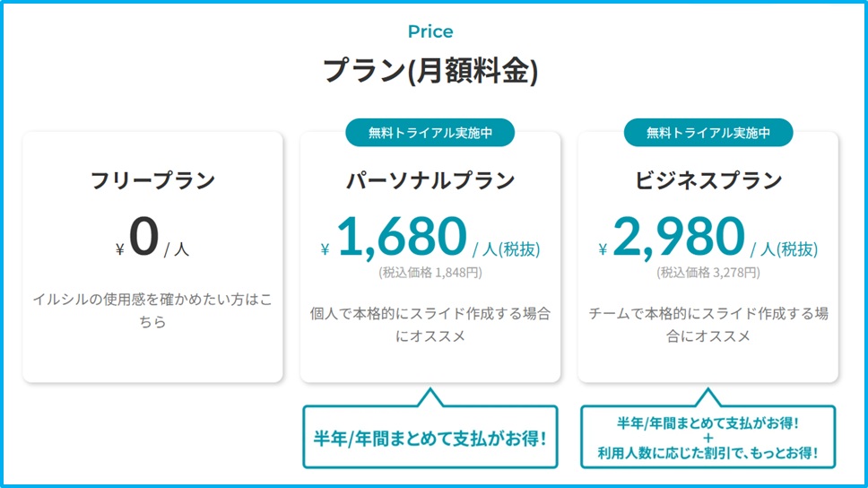Click the yen symbol beside 2,980
The height and width of the screenshot is (488, 868).
coord(603,249)
